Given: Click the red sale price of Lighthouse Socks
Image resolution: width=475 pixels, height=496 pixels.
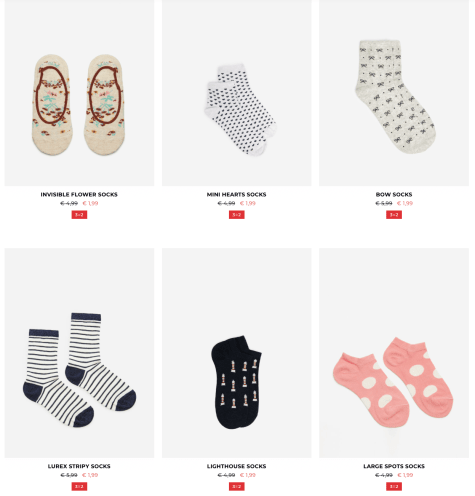Looking at the screenshot, I should point(248,475).
